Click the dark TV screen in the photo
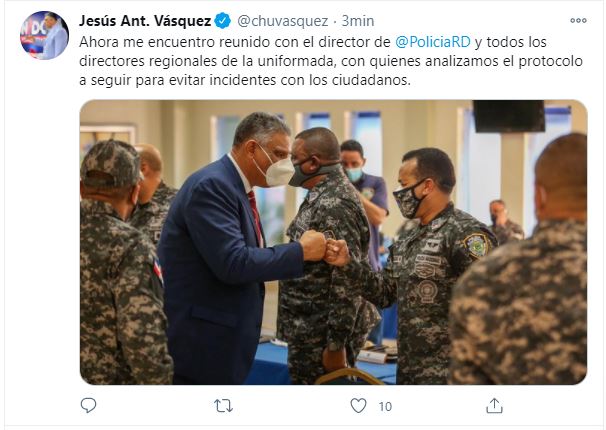 click(x=509, y=116)
